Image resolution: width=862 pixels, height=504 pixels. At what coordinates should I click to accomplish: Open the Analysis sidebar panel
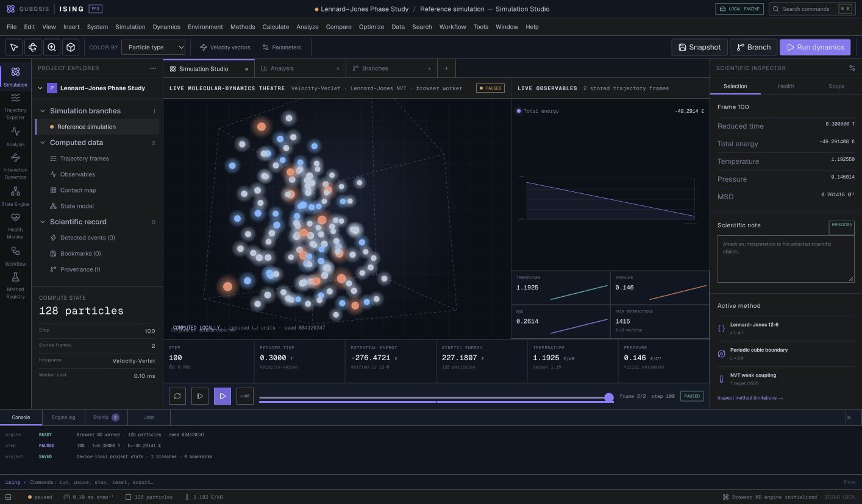coord(15,137)
